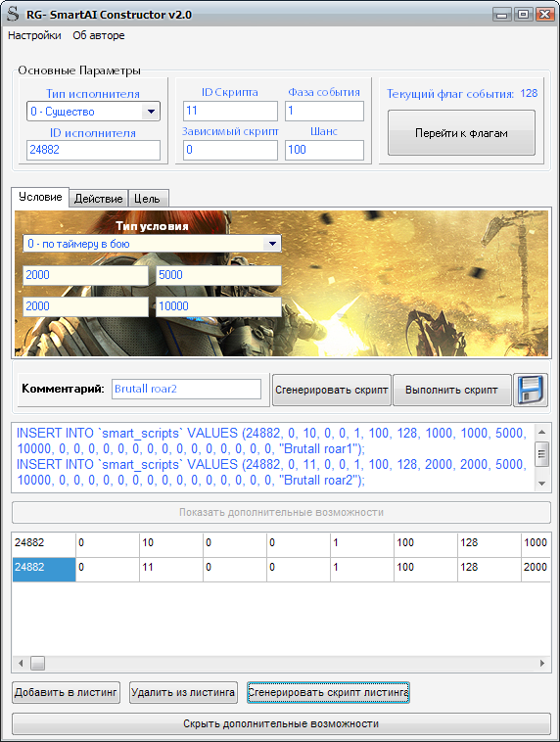Screen dimensions: 560x742
Task: Click the cell with value 10
Action: (x=171, y=544)
